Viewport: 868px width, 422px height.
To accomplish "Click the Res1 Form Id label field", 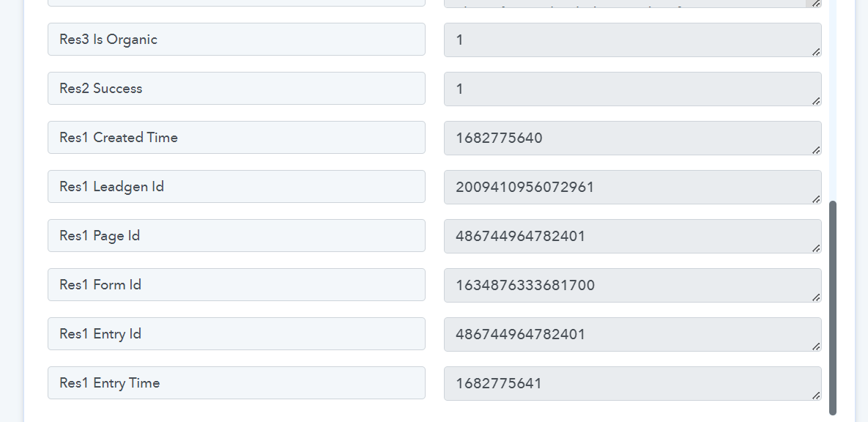I will [237, 285].
